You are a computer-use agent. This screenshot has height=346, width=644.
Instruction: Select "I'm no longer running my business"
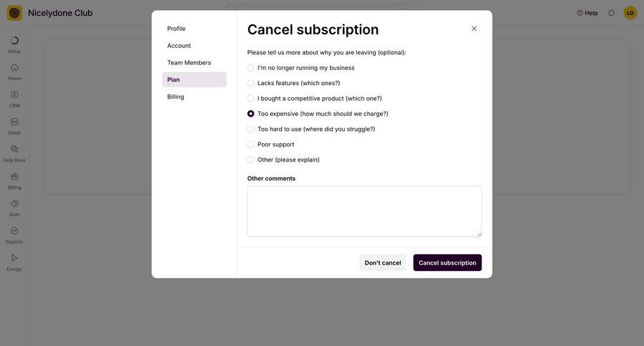pos(251,68)
